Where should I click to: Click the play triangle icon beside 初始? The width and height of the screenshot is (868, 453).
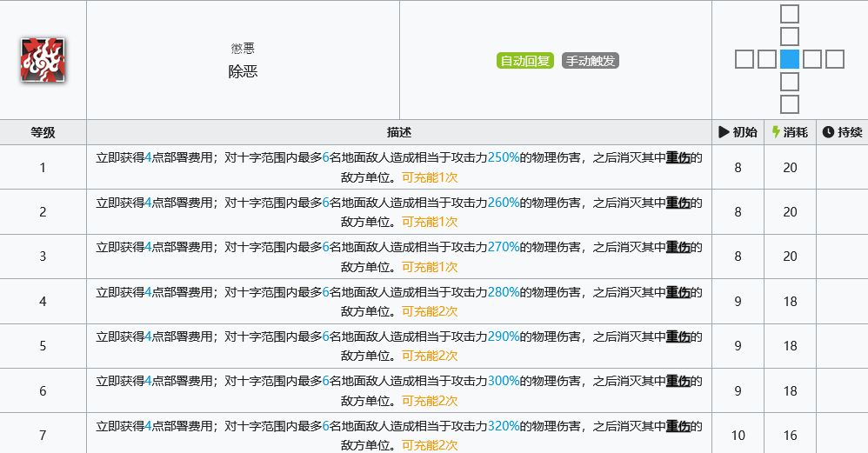(x=724, y=131)
